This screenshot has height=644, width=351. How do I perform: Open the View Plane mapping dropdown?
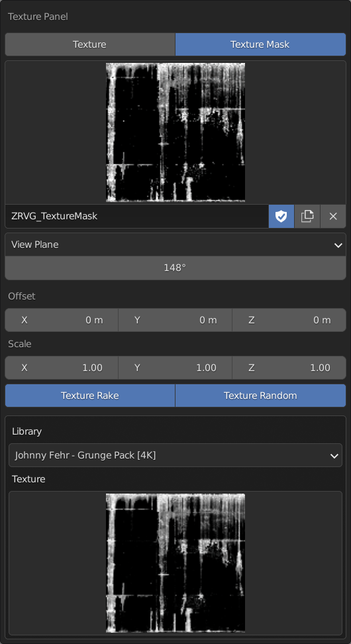pos(175,244)
